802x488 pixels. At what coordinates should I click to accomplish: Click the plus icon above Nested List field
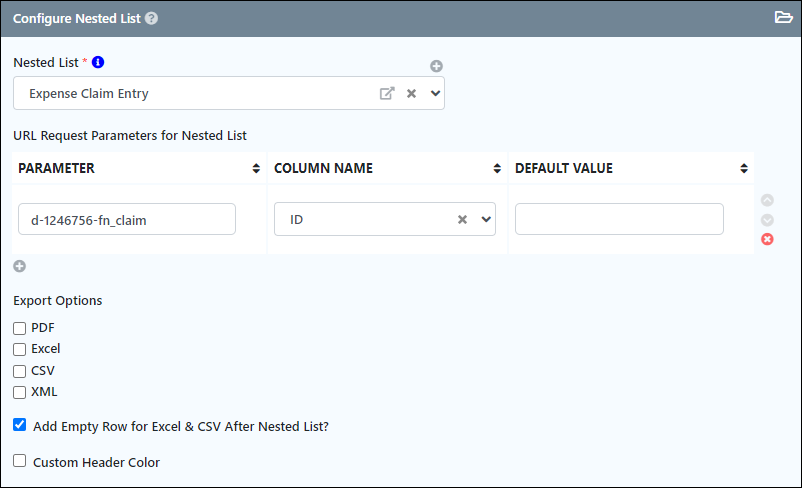(x=436, y=66)
